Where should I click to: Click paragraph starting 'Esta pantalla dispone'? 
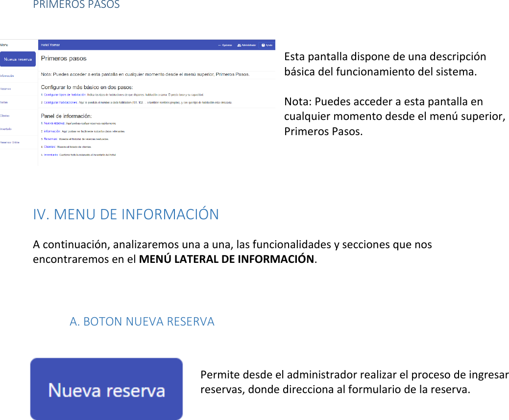click(385, 64)
